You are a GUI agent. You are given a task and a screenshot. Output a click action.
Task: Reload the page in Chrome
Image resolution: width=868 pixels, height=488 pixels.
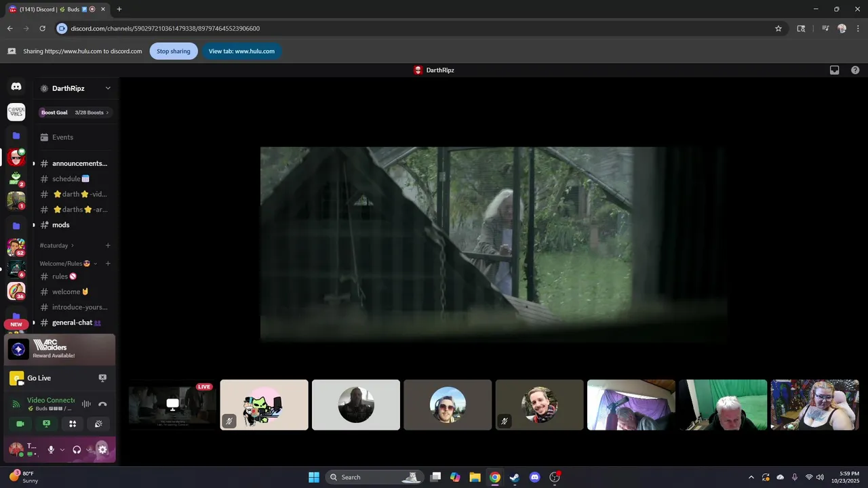[x=42, y=28]
